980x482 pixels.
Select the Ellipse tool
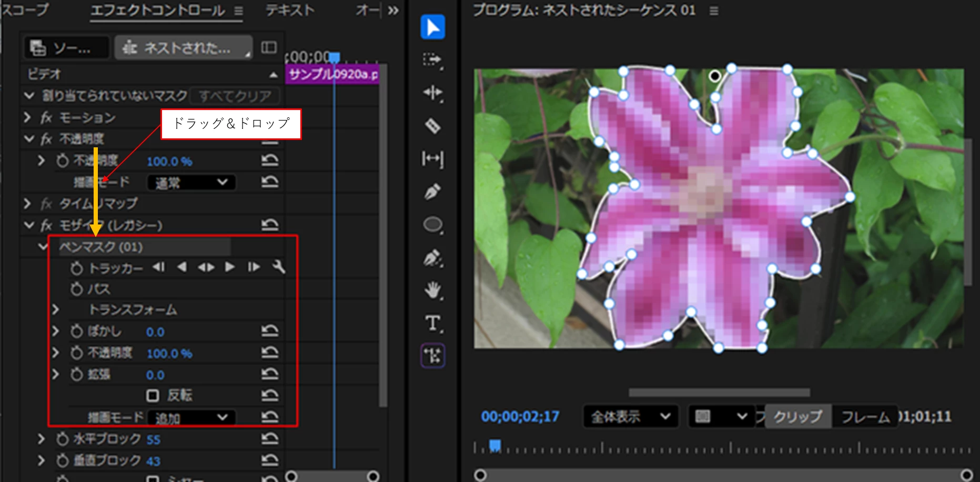tap(432, 225)
